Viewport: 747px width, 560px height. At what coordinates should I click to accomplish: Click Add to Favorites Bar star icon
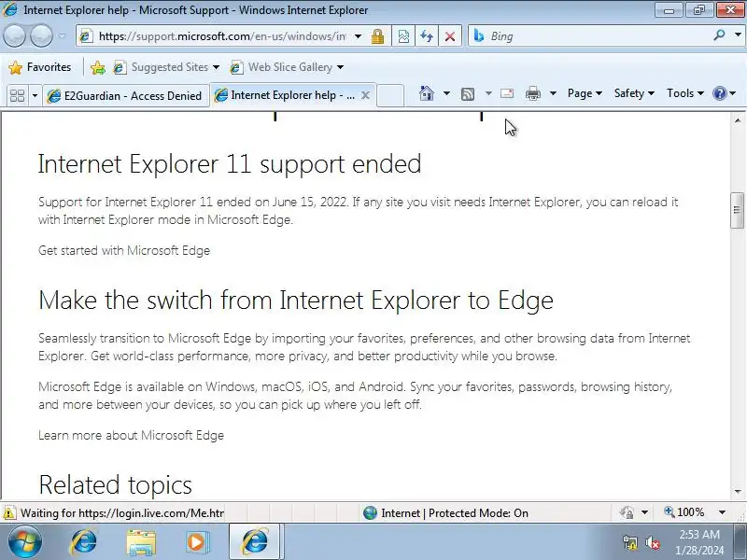click(x=98, y=67)
